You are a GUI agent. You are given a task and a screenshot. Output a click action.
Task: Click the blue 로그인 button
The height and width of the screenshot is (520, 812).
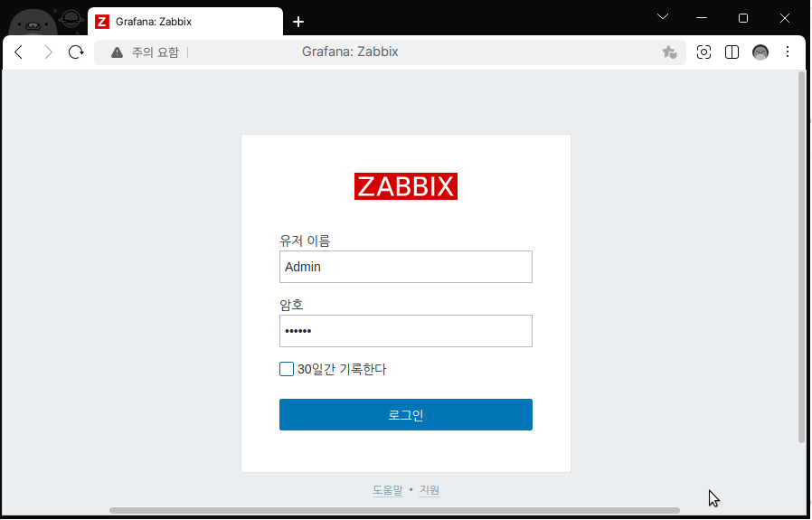click(x=405, y=415)
